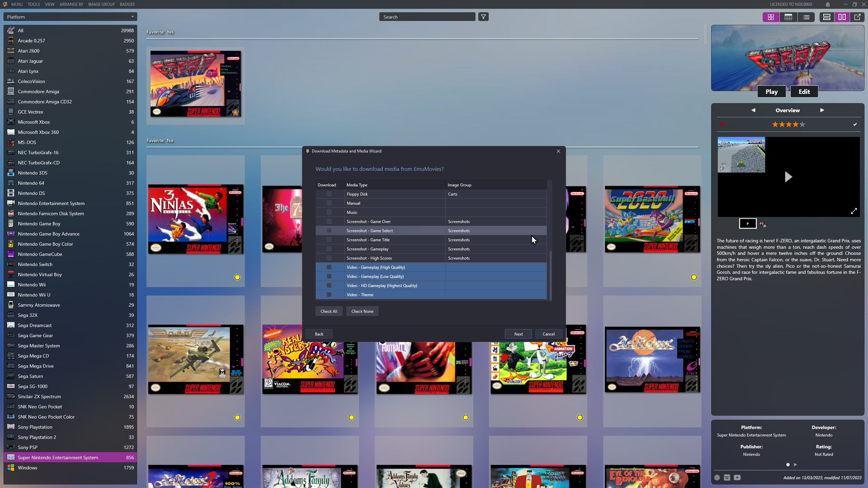Click the wizard media list scrollbar
This screenshot has width=868, height=488.
point(550,276)
